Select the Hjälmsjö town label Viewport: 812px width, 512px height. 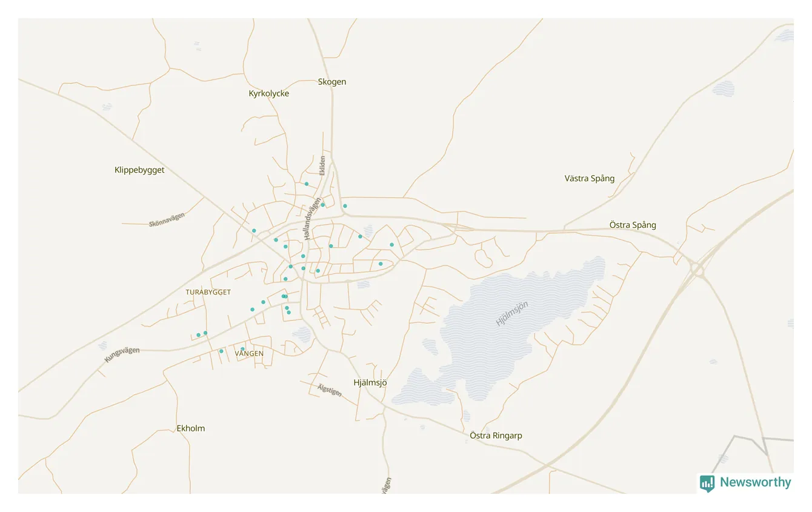click(370, 382)
